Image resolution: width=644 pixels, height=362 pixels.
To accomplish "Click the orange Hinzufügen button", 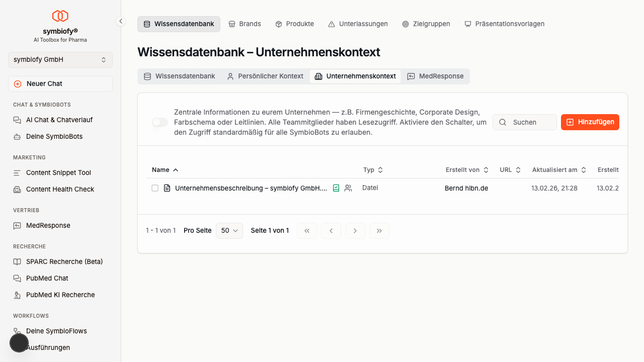I will coord(590,122).
